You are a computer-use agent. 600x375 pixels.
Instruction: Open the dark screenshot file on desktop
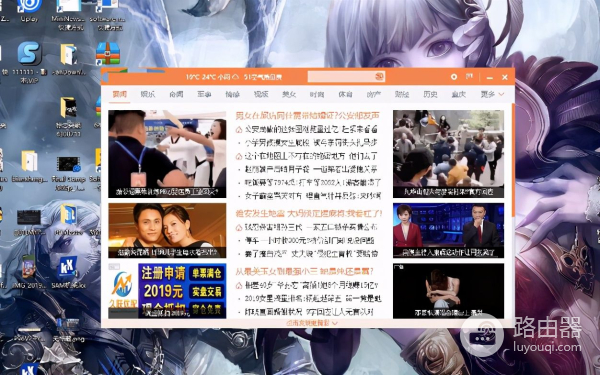click(x=29, y=222)
